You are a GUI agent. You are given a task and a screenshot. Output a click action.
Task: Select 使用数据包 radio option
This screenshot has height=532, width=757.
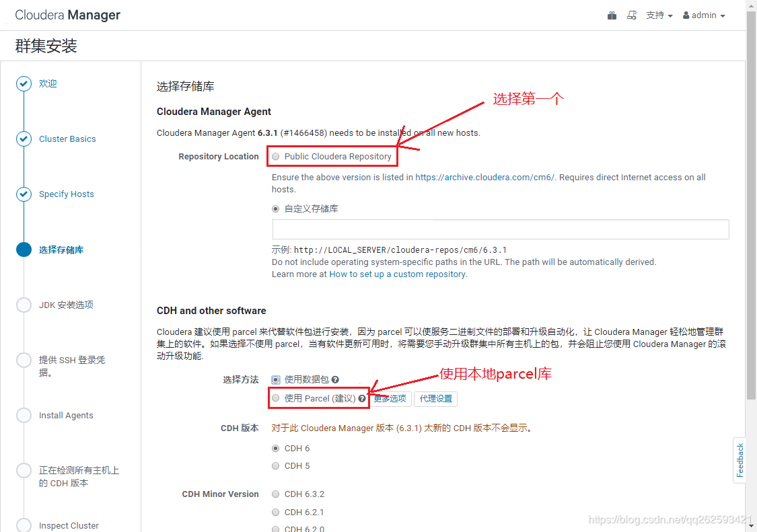[276, 379]
